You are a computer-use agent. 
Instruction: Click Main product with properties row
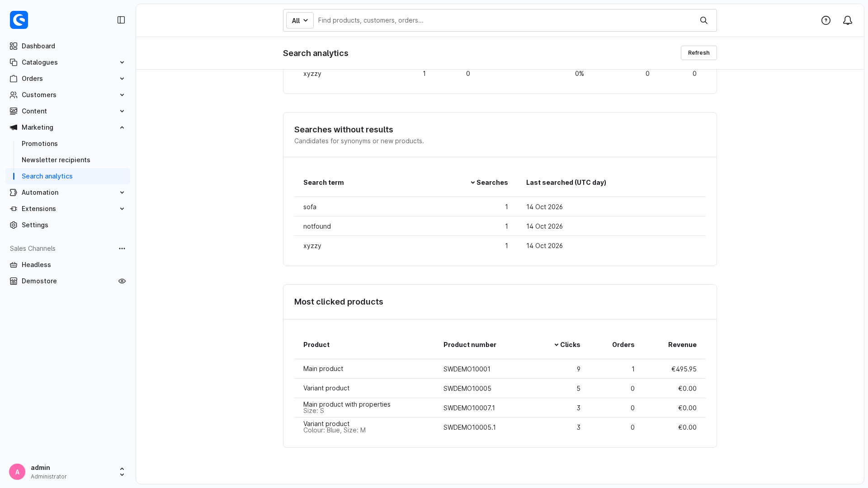coord(500,408)
